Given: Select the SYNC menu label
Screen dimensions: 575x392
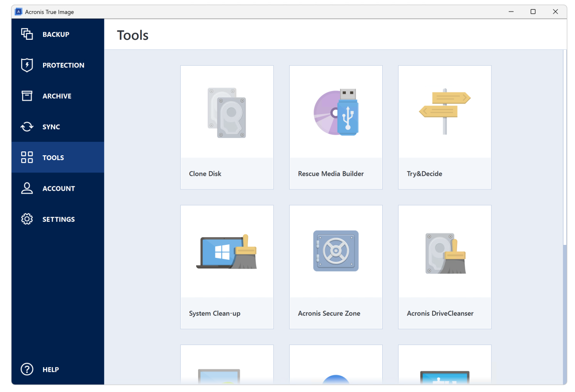Looking at the screenshot, I should pyautogui.click(x=51, y=127).
